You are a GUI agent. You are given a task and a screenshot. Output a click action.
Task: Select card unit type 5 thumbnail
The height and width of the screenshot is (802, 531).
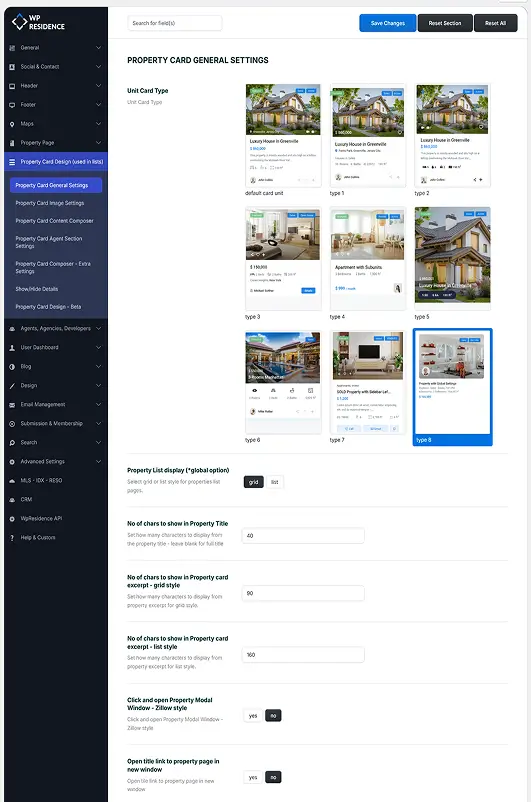point(452,258)
